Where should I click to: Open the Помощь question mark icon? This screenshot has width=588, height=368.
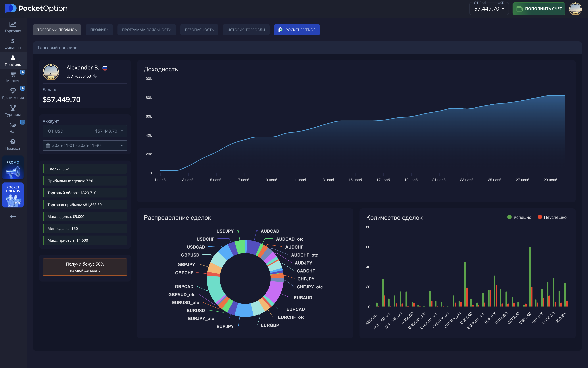13,142
